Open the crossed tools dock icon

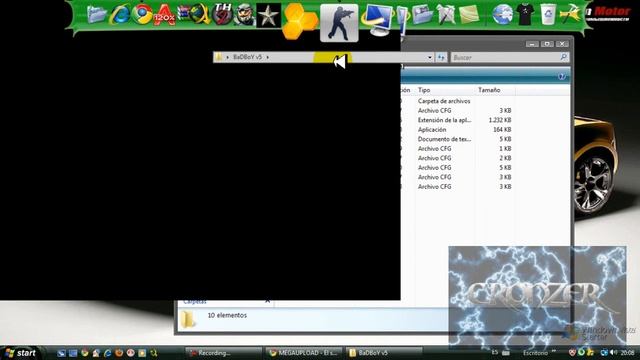[x=446, y=15]
